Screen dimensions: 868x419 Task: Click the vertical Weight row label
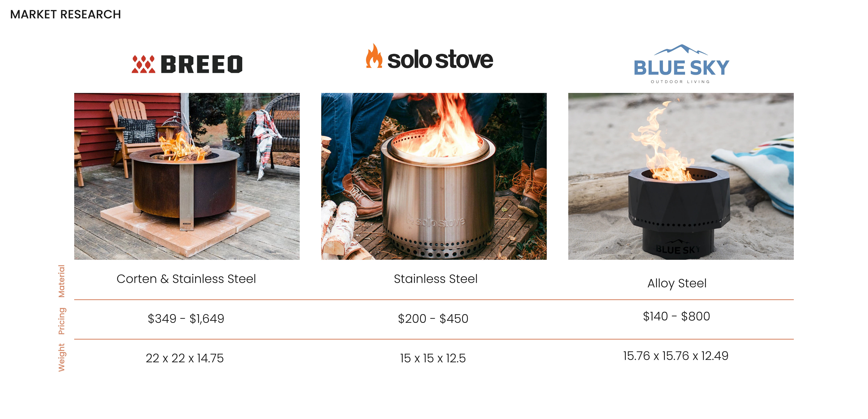(61, 357)
